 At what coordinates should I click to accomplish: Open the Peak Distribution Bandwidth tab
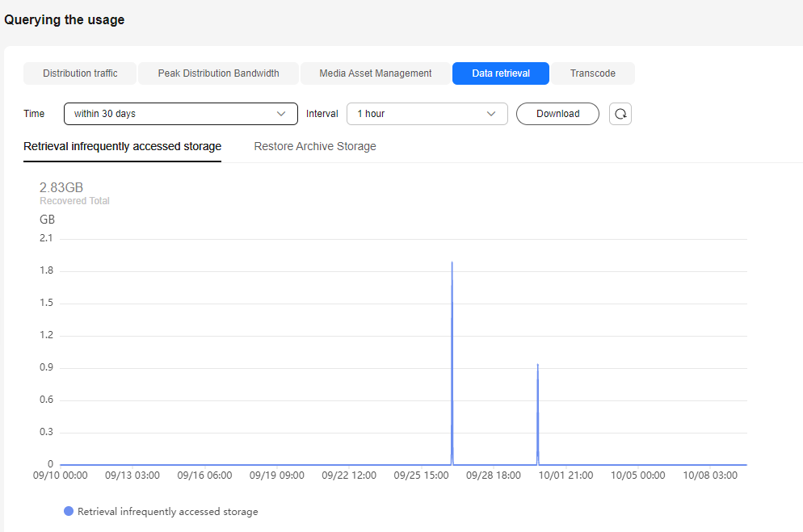point(218,73)
